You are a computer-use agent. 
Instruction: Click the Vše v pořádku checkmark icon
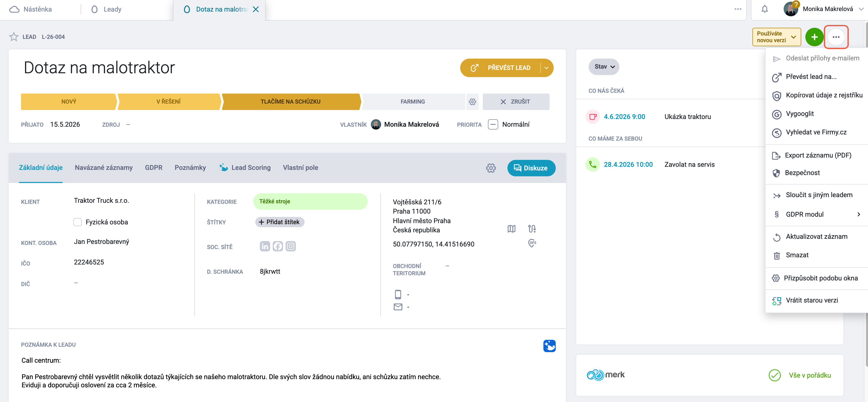(x=774, y=375)
